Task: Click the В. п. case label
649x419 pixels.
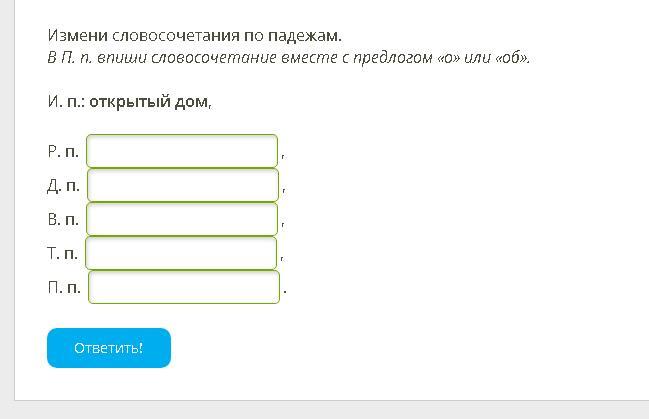Action: click(x=63, y=219)
